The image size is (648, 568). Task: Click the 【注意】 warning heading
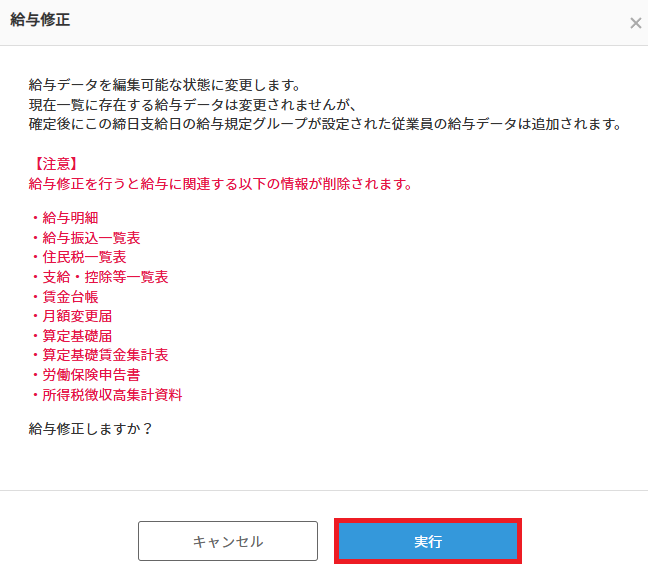point(54,164)
